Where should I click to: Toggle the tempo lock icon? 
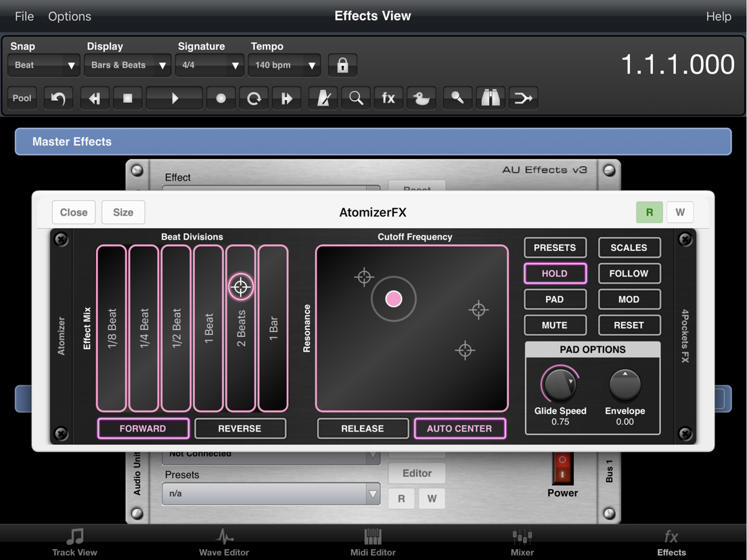click(x=342, y=65)
